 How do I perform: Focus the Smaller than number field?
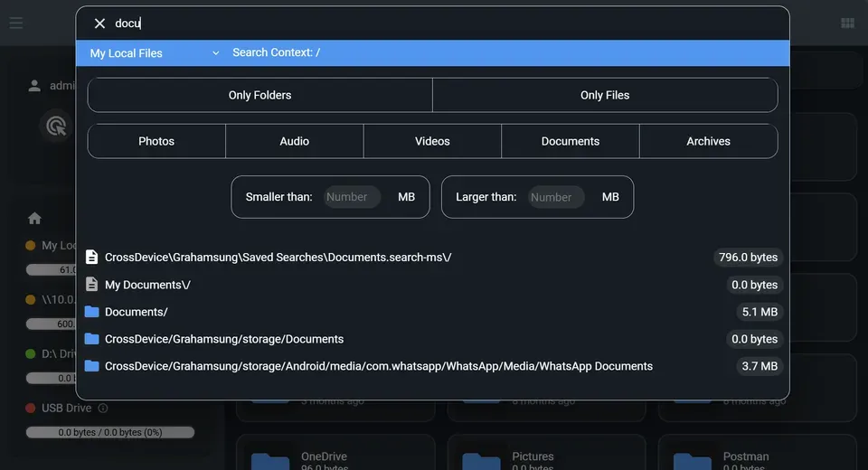[x=352, y=197]
